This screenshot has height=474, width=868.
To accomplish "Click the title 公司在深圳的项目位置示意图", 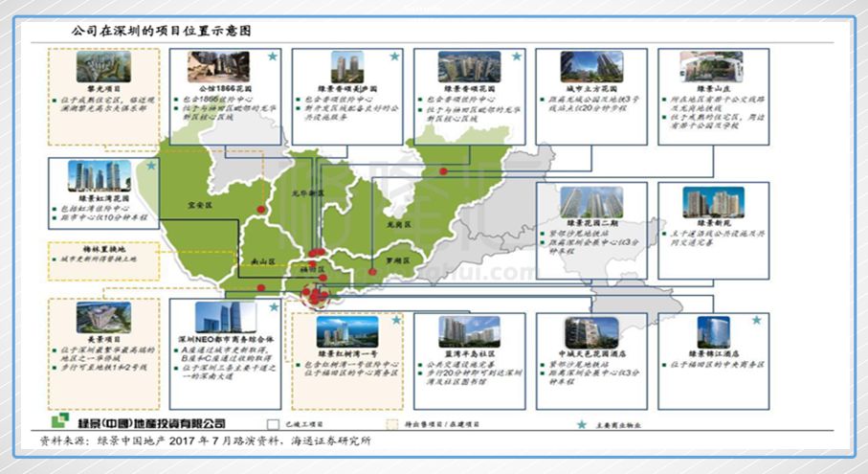I will (161, 31).
